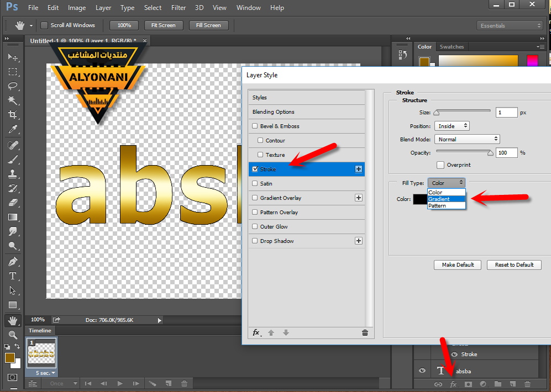Click the fx layer style icon in Layers panel
This screenshot has height=392, width=551.
coord(453,384)
